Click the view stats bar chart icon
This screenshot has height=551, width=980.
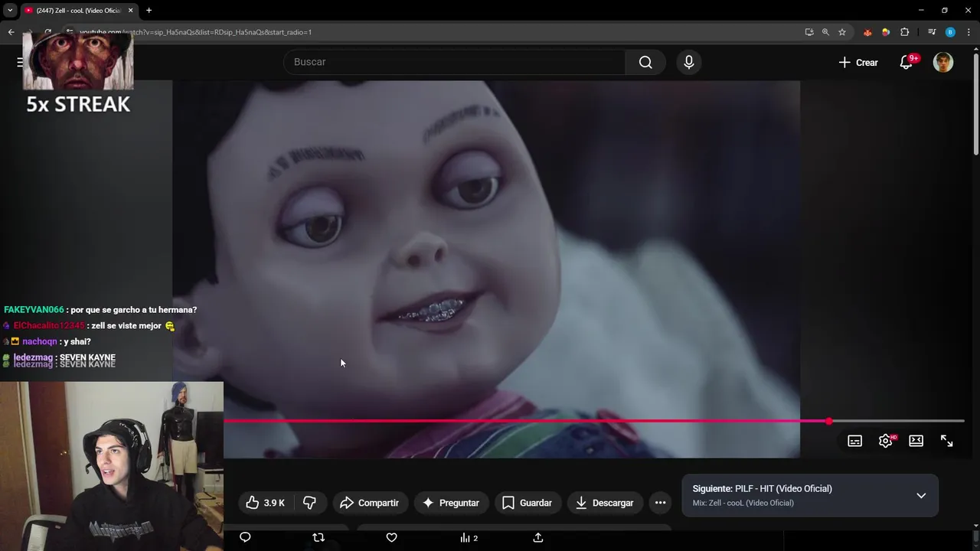pos(469,538)
